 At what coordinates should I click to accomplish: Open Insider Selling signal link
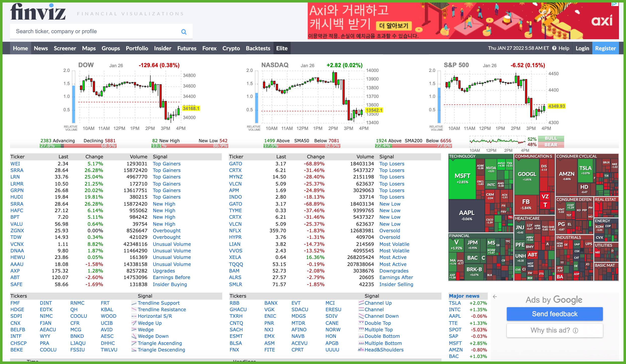point(396,284)
